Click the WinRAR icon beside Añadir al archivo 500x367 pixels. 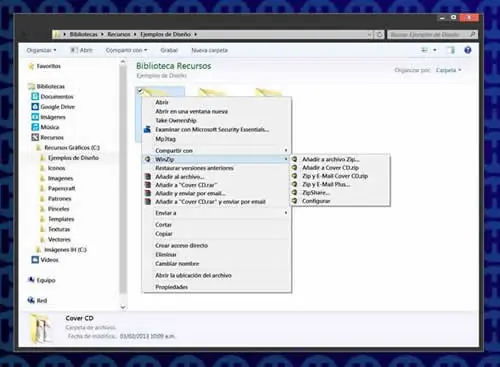tap(148, 177)
